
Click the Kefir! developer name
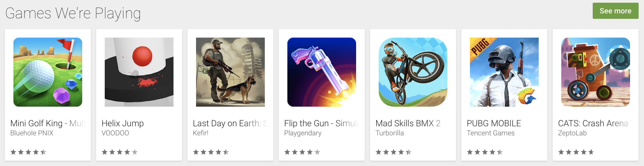pos(201,133)
